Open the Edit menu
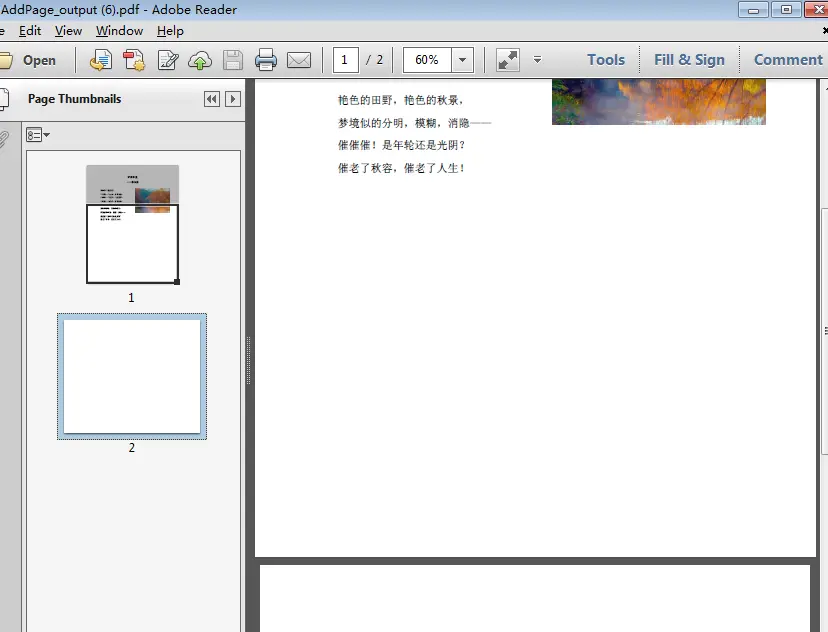 (x=30, y=31)
